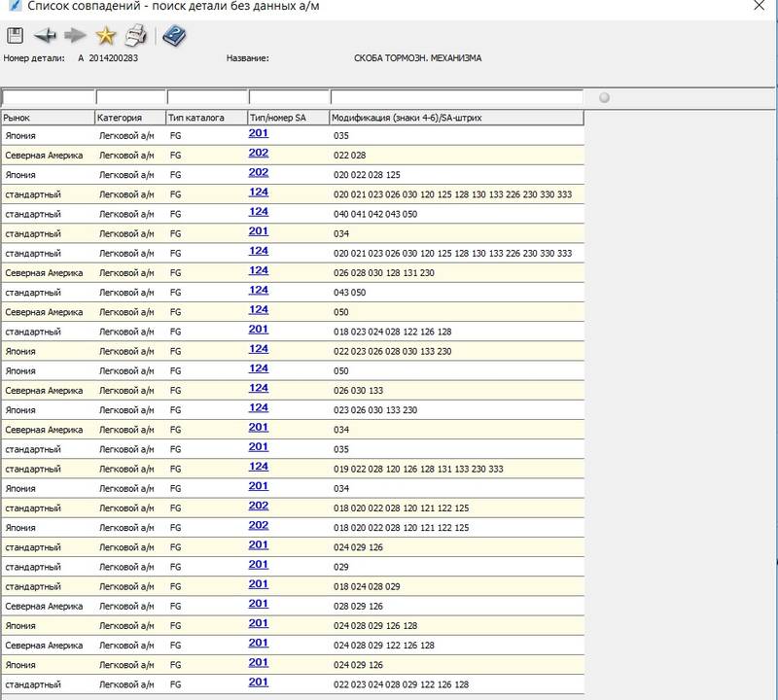Click the Save floppy disk icon
The height and width of the screenshot is (700, 778).
[15, 36]
